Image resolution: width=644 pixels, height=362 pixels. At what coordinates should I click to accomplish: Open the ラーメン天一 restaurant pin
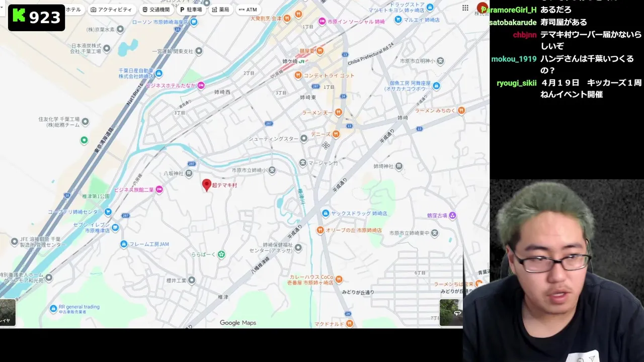[x=339, y=113]
